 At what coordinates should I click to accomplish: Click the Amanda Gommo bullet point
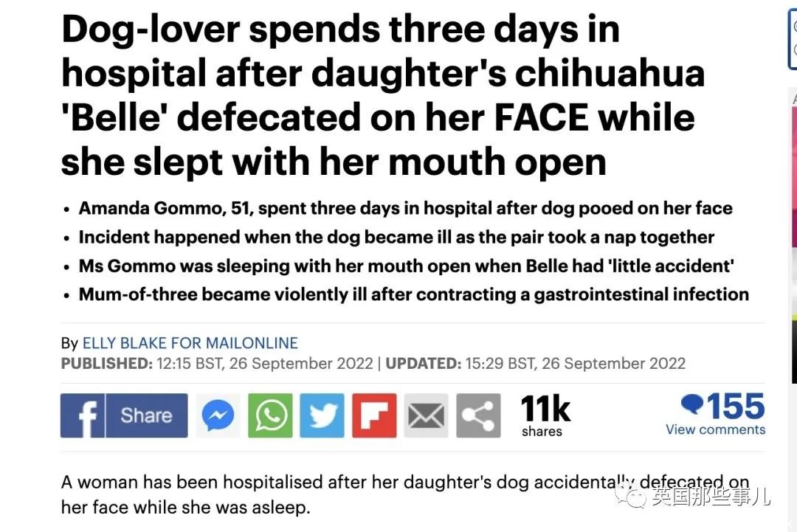pos(405,208)
